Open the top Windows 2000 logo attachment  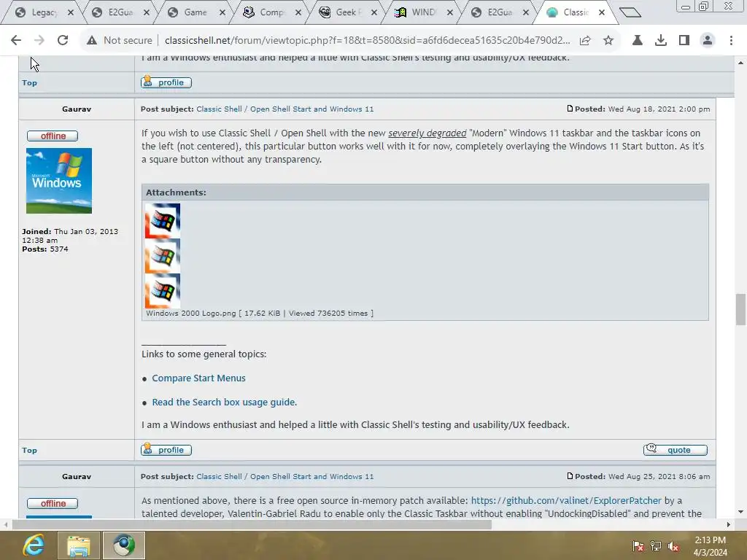pyautogui.click(x=163, y=221)
